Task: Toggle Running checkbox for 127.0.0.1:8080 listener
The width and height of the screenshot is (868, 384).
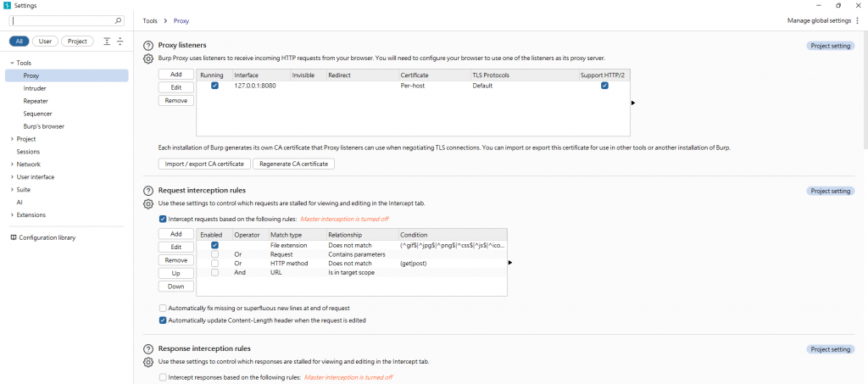Action: click(214, 86)
